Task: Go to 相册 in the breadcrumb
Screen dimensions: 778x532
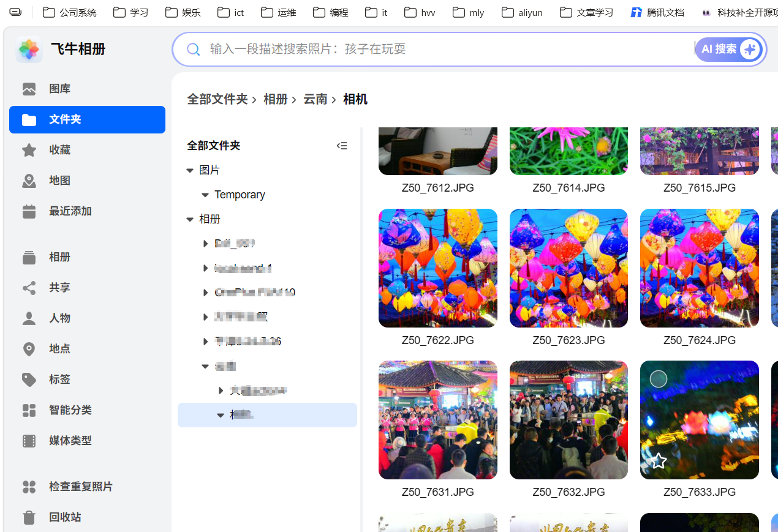Action: tap(276, 99)
